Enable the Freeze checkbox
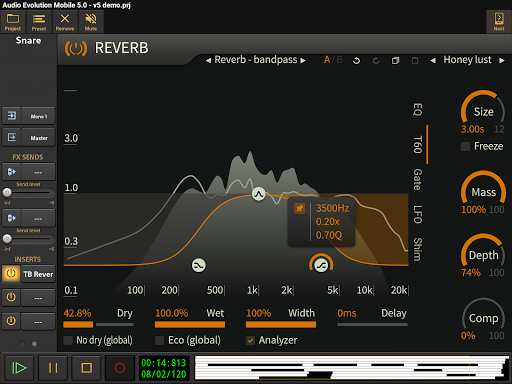512x384 pixels. pos(465,146)
